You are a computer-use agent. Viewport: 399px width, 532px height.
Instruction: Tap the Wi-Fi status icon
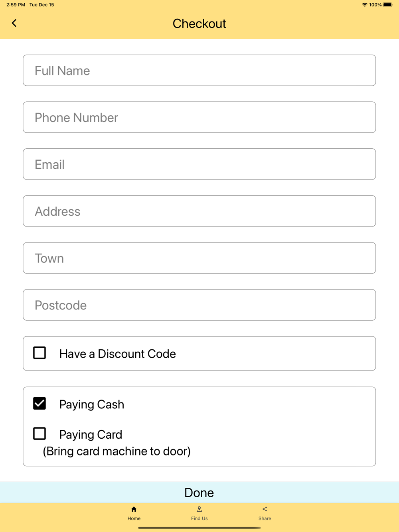pos(365,5)
